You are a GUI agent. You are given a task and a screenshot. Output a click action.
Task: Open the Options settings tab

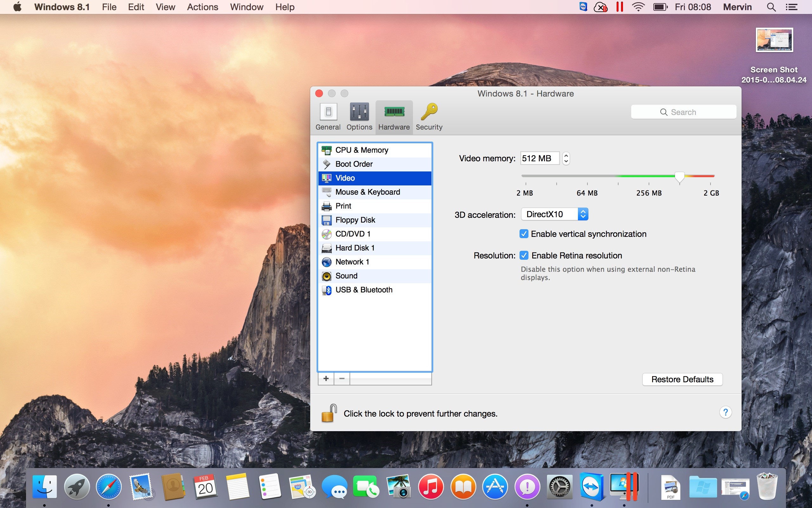pos(359,117)
